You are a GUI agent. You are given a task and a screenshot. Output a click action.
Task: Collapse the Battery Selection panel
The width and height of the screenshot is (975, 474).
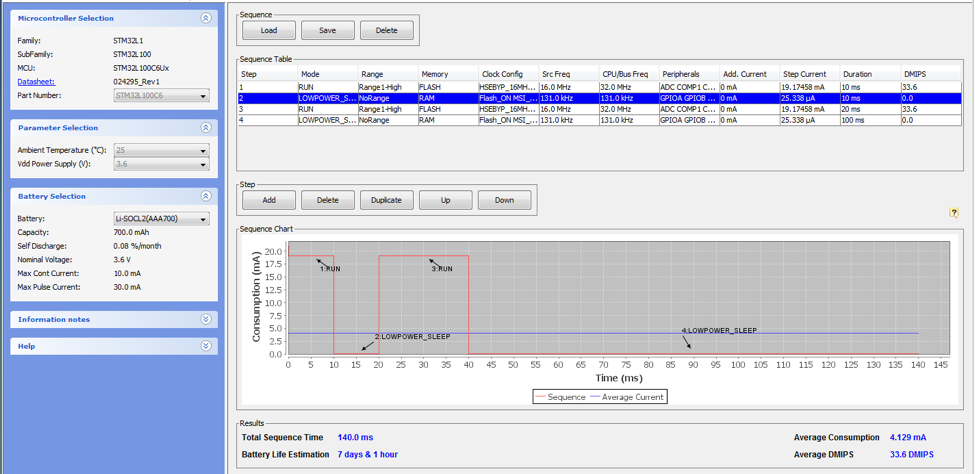pos(206,196)
